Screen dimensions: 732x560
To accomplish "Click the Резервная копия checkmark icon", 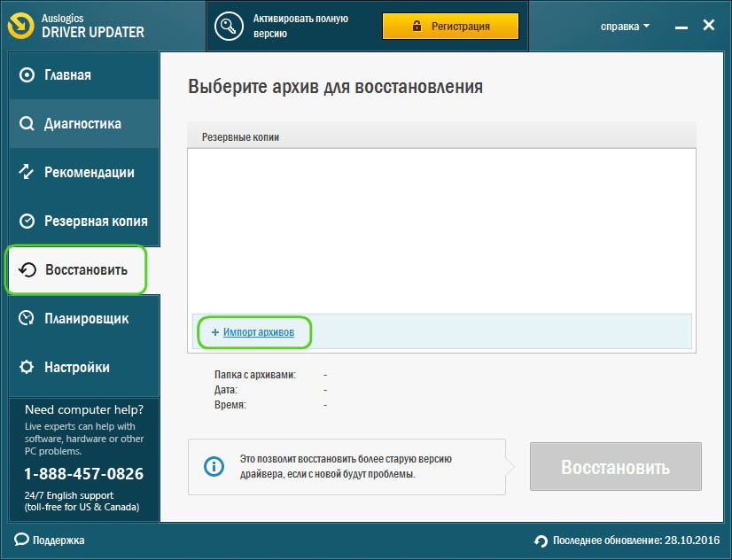I will click(x=27, y=221).
